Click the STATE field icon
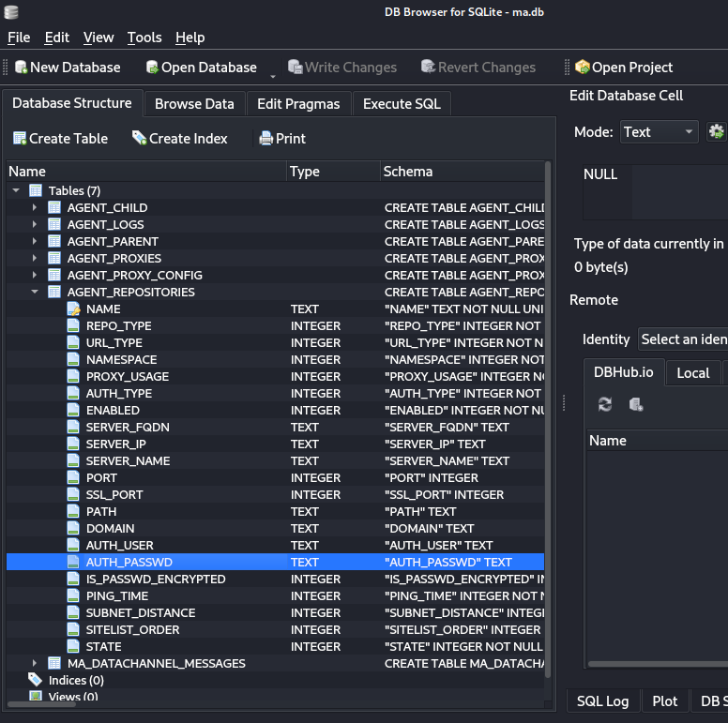 [x=73, y=646]
